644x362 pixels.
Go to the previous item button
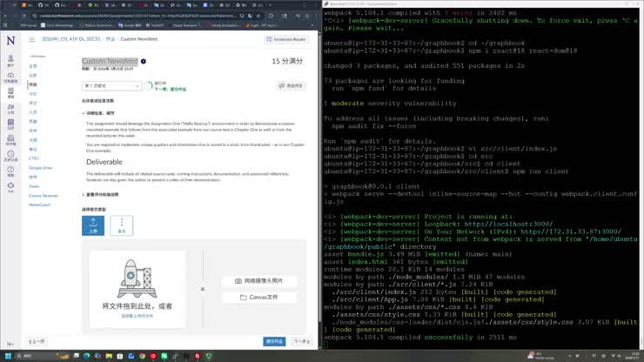tap(37, 341)
